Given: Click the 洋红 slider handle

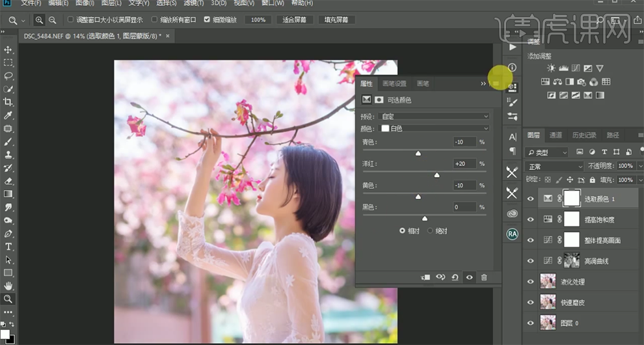Looking at the screenshot, I should point(436,175).
